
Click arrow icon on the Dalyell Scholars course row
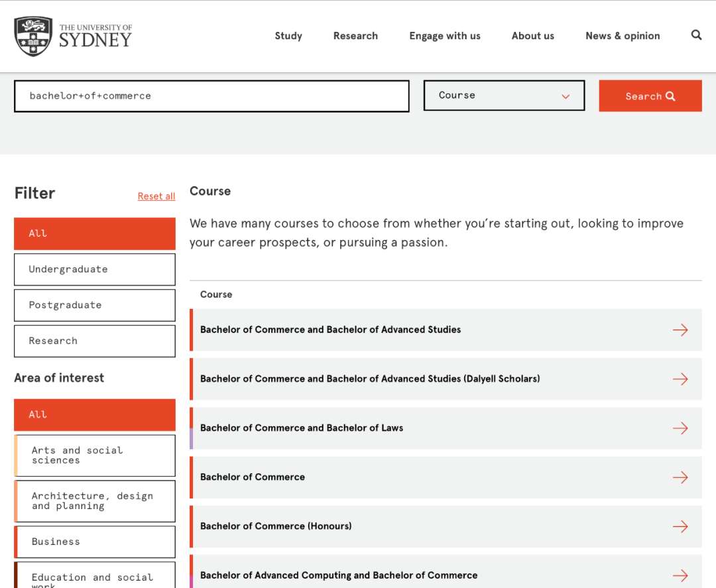coord(680,379)
